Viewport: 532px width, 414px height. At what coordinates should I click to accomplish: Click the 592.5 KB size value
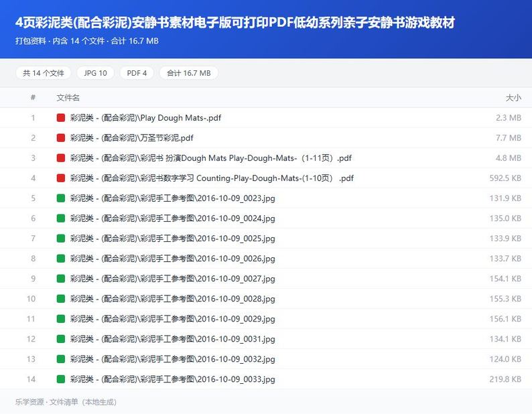point(505,178)
